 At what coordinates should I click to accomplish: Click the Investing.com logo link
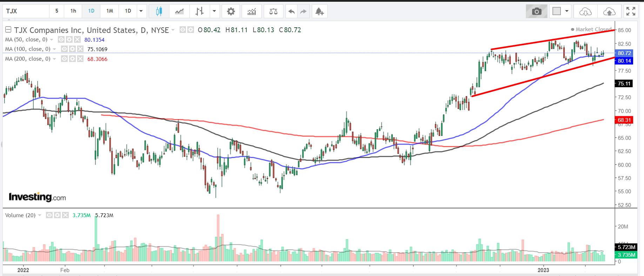click(x=37, y=197)
